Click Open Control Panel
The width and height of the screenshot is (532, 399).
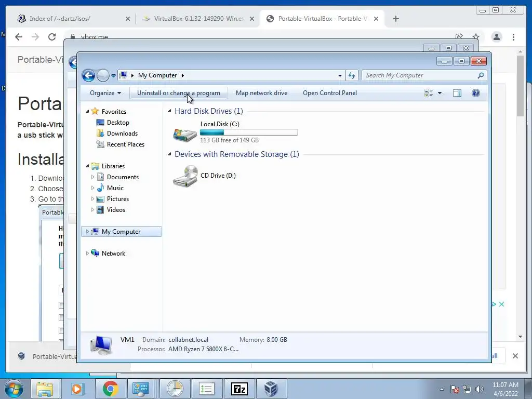pos(330,93)
